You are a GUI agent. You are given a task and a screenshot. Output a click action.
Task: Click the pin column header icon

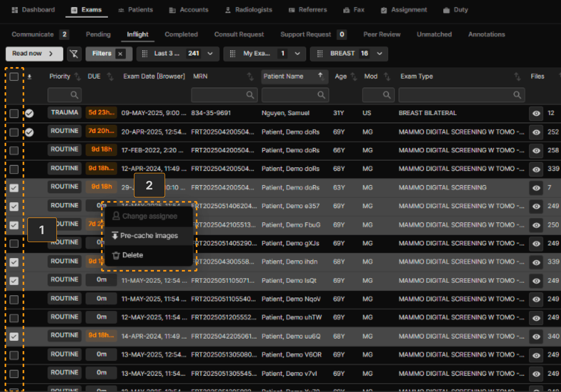tap(30, 77)
